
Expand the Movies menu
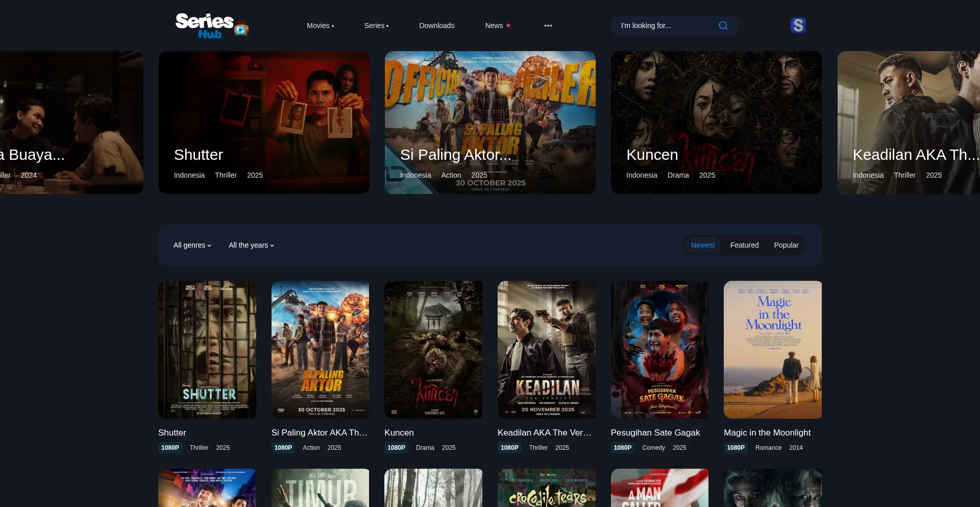click(x=320, y=26)
